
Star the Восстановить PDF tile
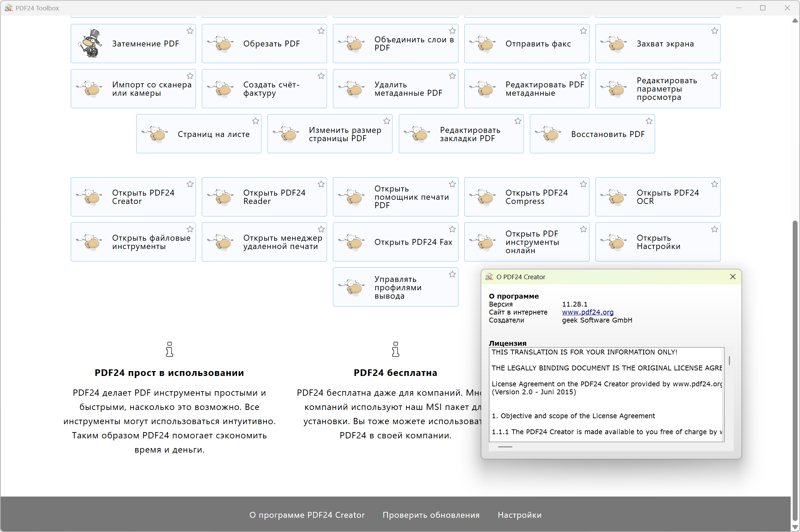click(x=649, y=121)
